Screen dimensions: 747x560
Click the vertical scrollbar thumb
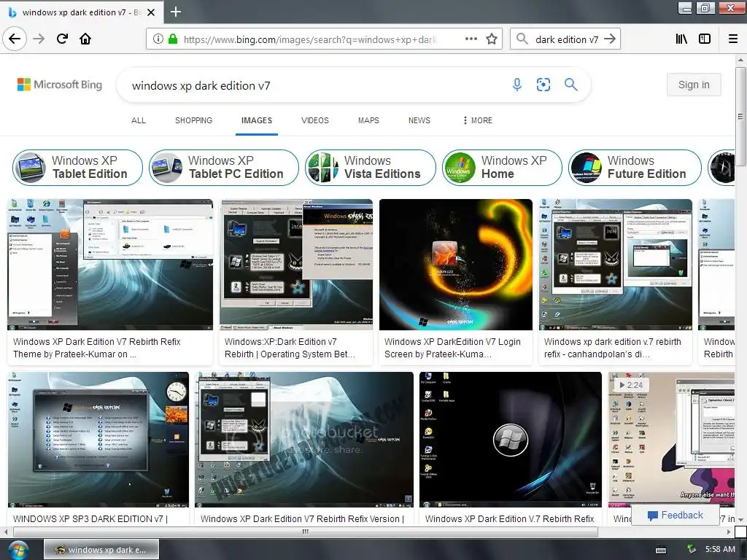pyautogui.click(x=740, y=117)
